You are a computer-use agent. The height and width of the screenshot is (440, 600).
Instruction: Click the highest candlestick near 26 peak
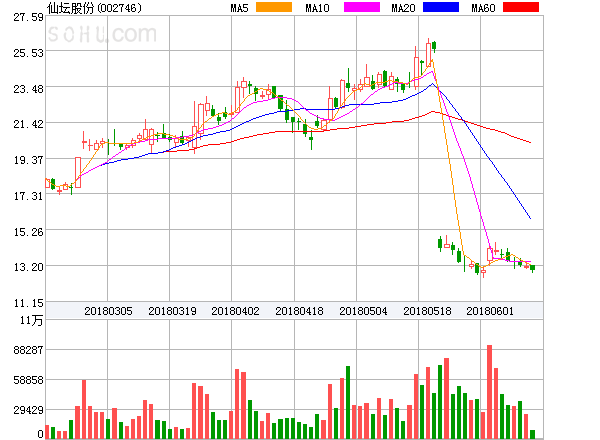[428, 54]
